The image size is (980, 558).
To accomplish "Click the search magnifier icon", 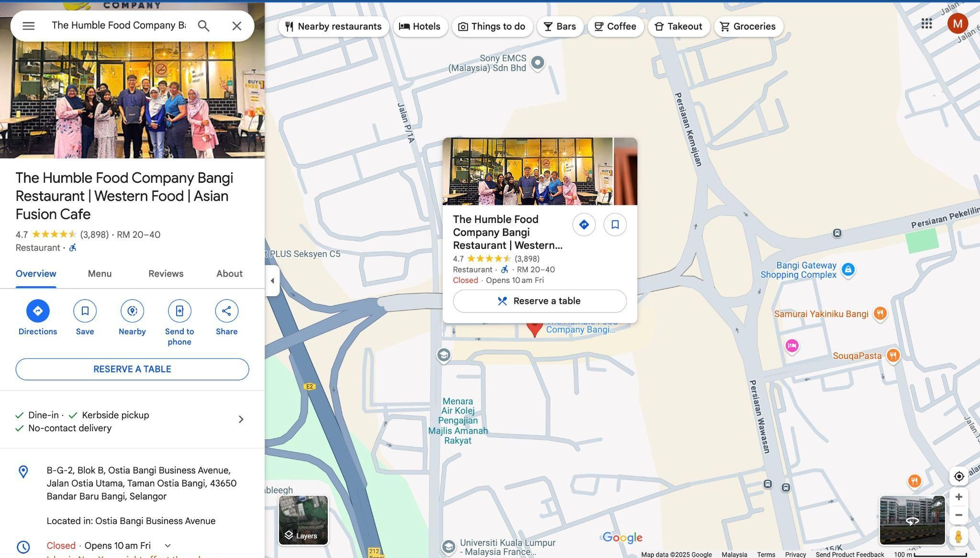I will click(203, 26).
